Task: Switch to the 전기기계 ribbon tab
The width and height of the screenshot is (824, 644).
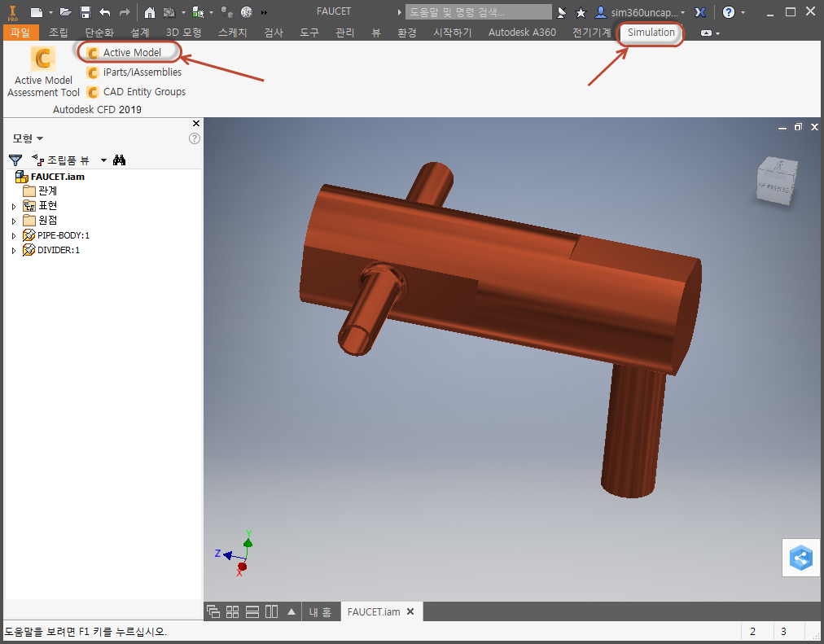Action: click(592, 33)
